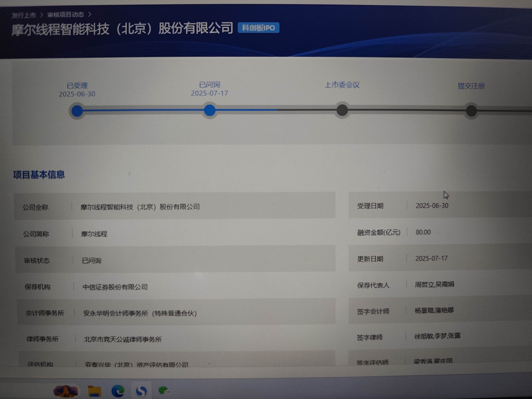Click the 保荐代表人 label
The image size is (532, 399).
pyautogui.click(x=373, y=285)
